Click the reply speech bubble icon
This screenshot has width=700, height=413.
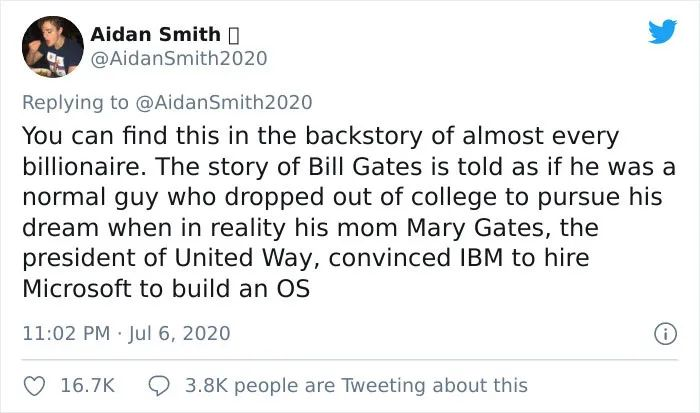coord(159,384)
